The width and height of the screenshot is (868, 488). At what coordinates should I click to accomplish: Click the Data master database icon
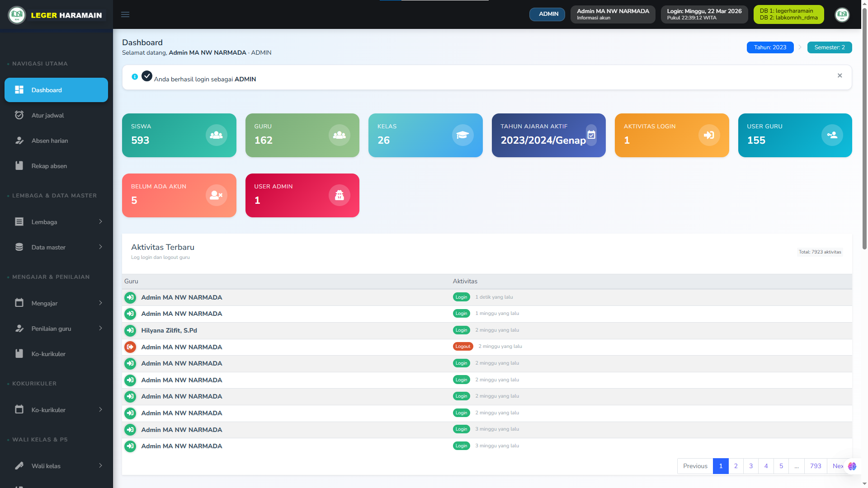(19, 247)
